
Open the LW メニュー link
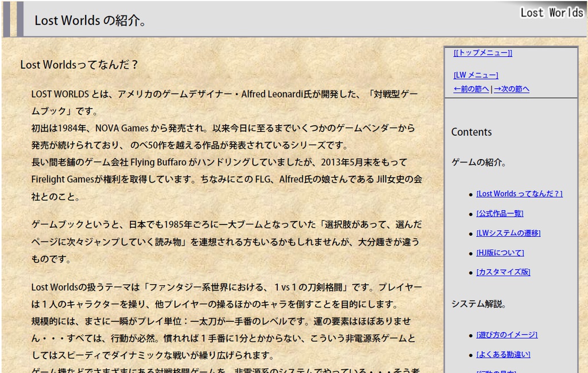(475, 75)
